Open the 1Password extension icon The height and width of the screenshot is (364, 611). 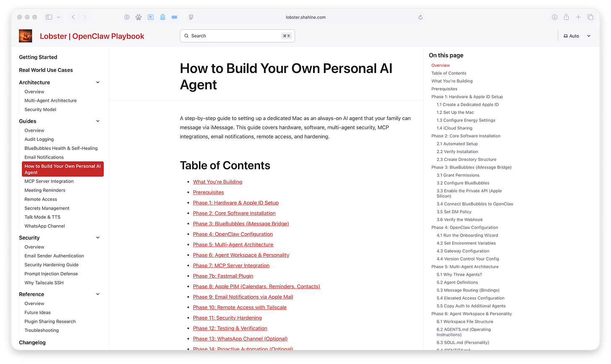click(127, 17)
